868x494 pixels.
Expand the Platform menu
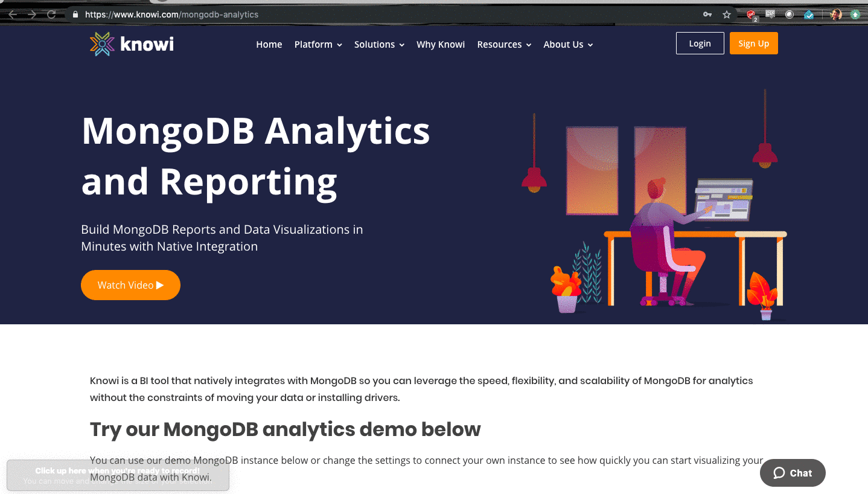(318, 44)
